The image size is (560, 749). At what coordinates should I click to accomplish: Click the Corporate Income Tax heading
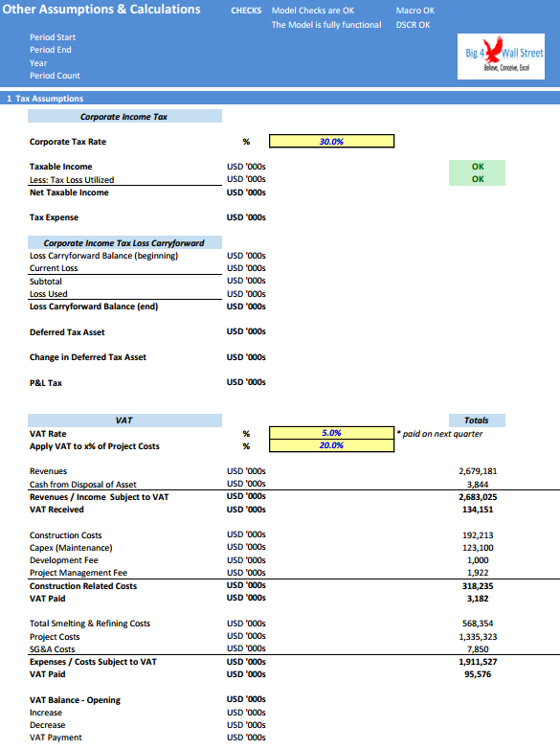124,117
